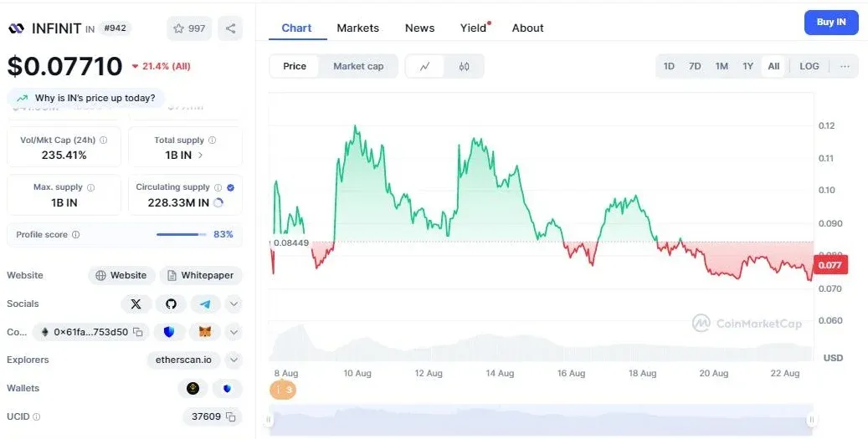The image size is (868, 439).
Task: Open the Website link
Action: coord(121,275)
